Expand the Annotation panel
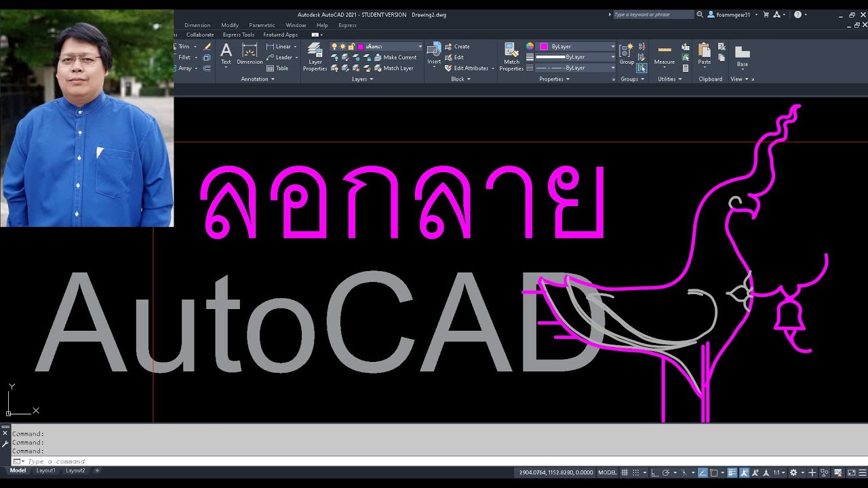868x488 pixels. coord(258,79)
